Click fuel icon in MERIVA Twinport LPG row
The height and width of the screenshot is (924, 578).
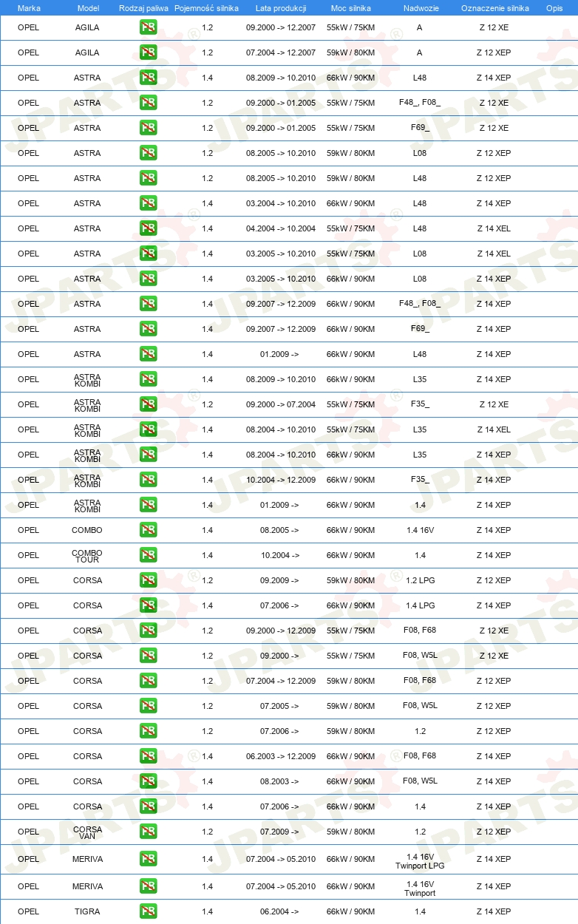[148, 859]
